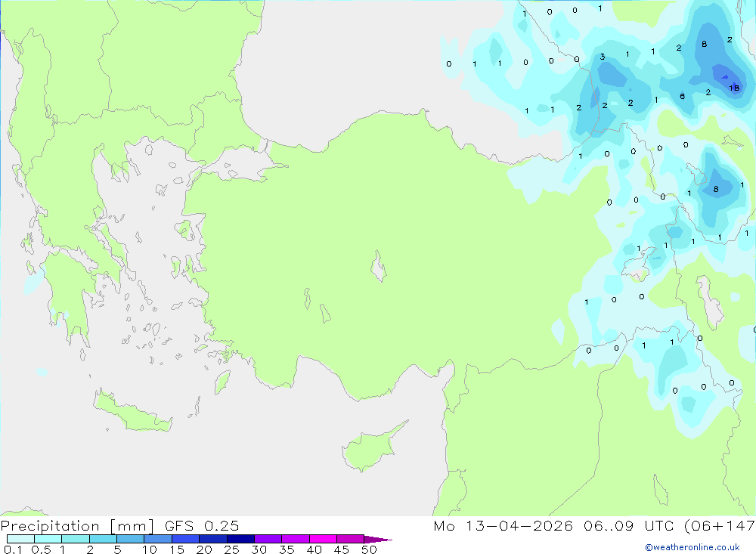Choose the 25–30 mm dark blue swatch
Screen dimensions: 756x554
[x=240, y=539]
